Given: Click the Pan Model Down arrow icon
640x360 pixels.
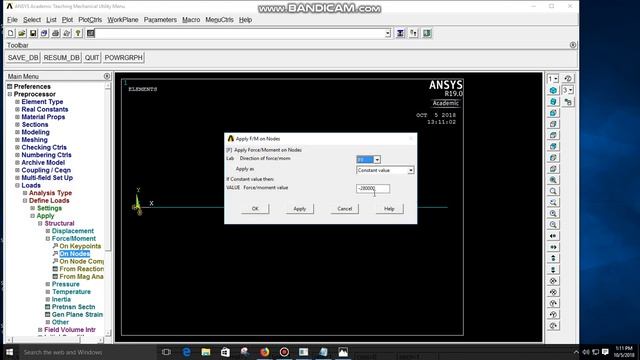Looking at the screenshot, I should coord(553,269).
